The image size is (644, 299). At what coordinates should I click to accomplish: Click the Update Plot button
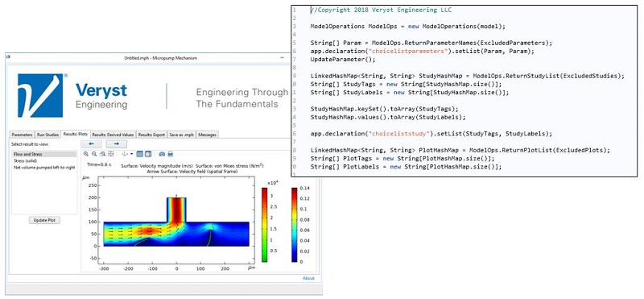[44, 220]
